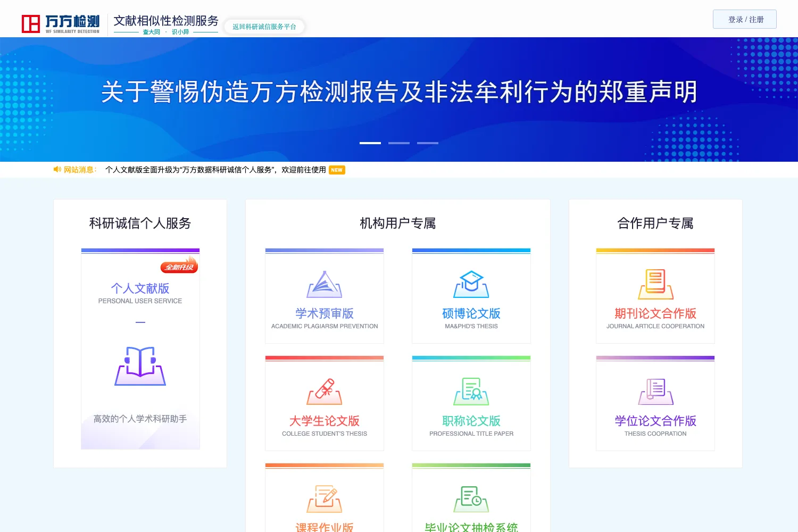The width and height of the screenshot is (798, 532).
Task: Click the 高效的个人学术科研助手 caption
Action: [x=140, y=419]
